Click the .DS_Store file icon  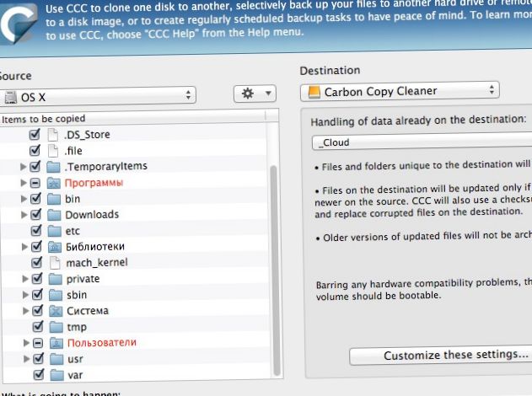[52, 135]
